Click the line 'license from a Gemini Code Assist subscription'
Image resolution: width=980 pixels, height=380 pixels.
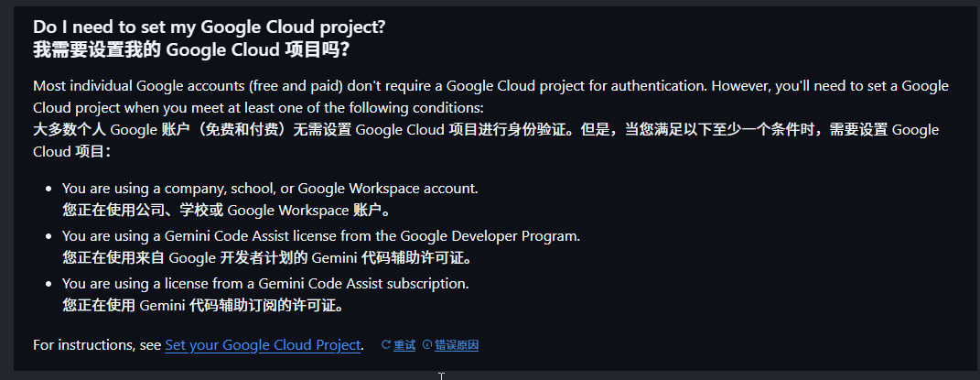coord(265,284)
